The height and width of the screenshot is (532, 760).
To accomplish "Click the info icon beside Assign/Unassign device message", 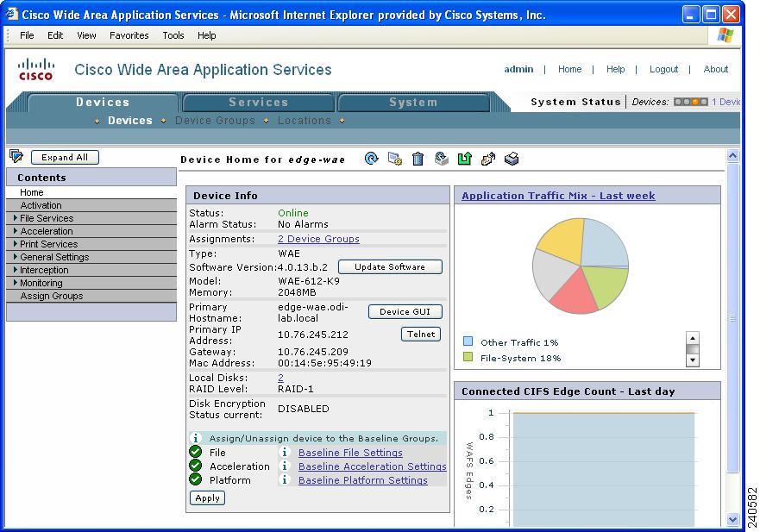I will pyautogui.click(x=195, y=438).
